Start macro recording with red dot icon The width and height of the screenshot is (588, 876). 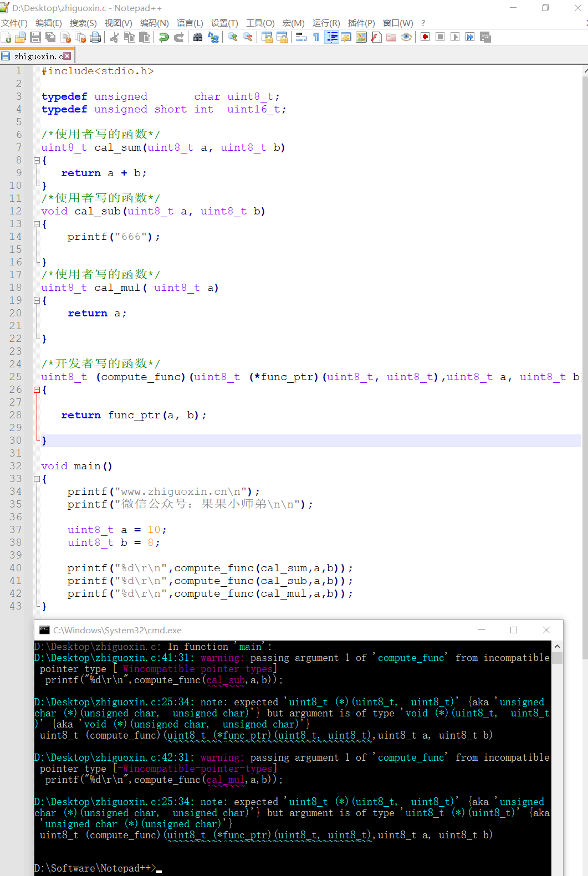[x=425, y=37]
